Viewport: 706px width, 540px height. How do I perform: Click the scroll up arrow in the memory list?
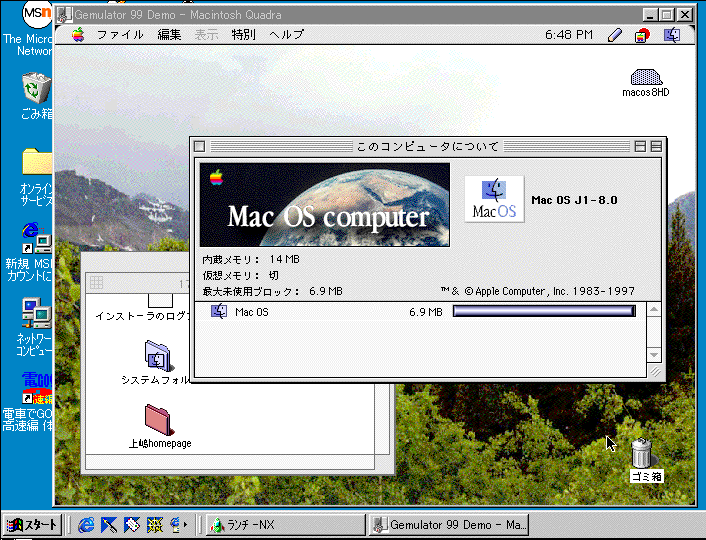point(654,310)
